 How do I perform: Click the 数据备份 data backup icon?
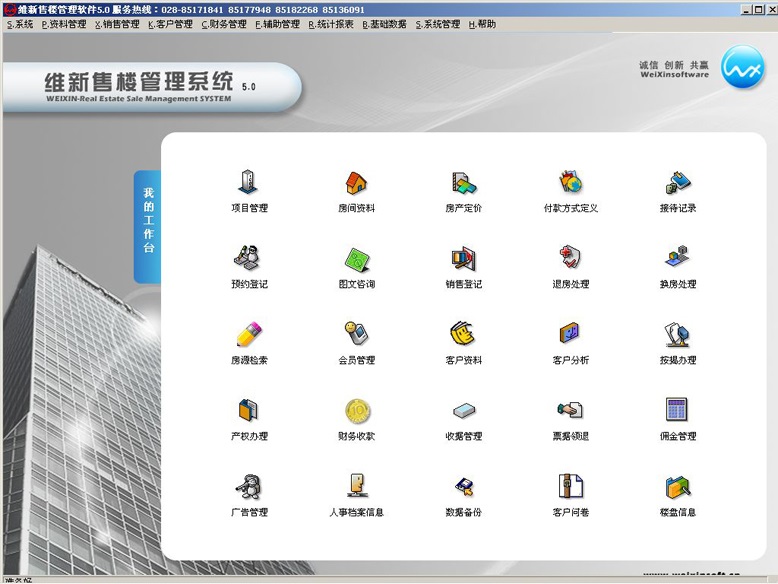click(463, 487)
